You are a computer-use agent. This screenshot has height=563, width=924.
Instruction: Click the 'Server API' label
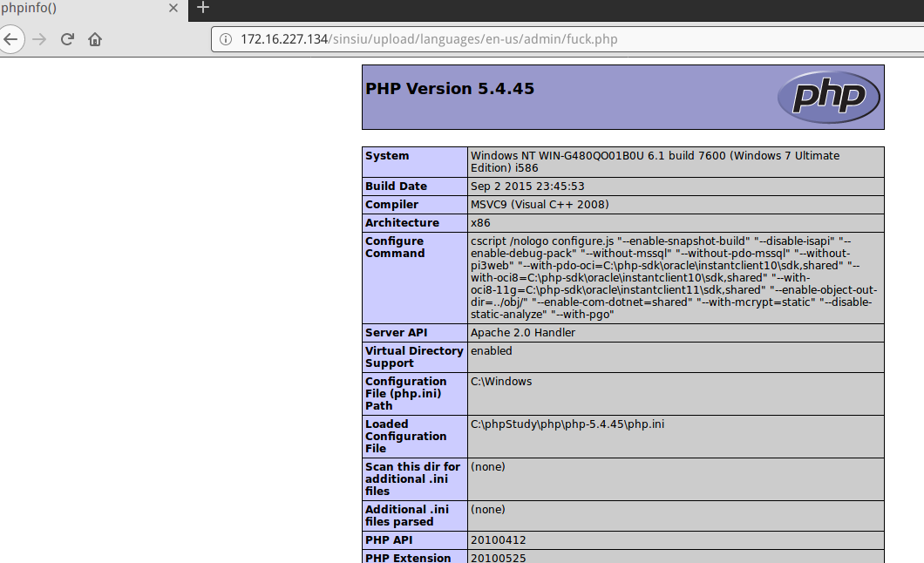pyautogui.click(x=396, y=333)
